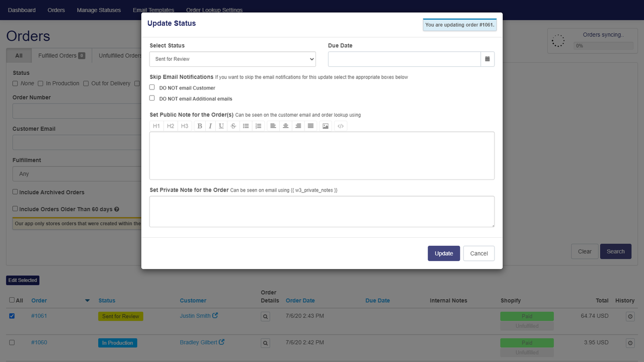Toggle italic formatting in public note

[x=210, y=126]
